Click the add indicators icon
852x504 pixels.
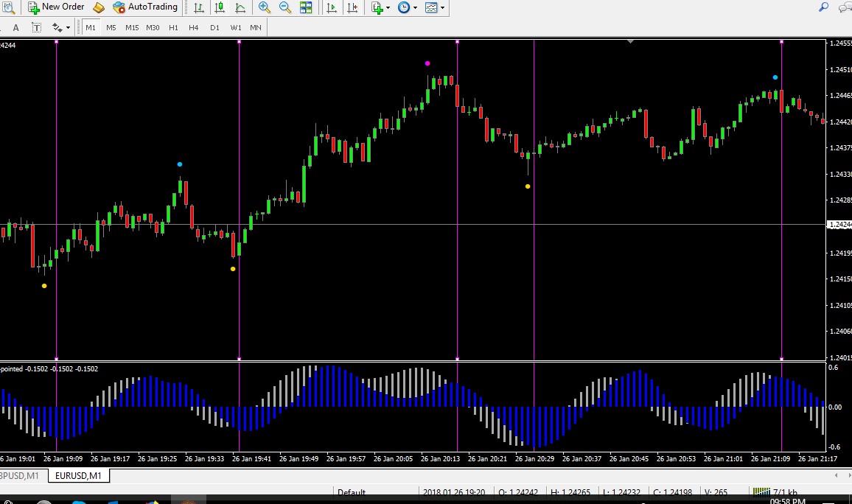click(x=377, y=7)
